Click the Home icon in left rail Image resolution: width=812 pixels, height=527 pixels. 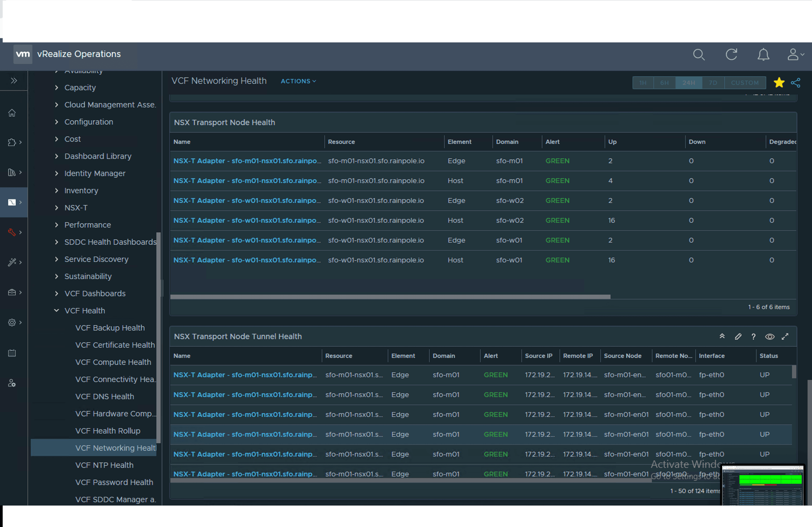tap(12, 113)
